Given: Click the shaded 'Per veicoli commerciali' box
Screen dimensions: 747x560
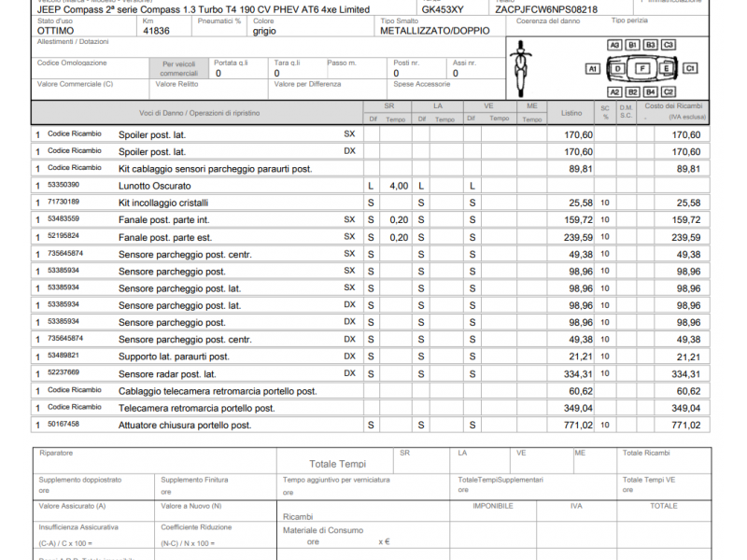Looking at the screenshot, I should [179, 68].
